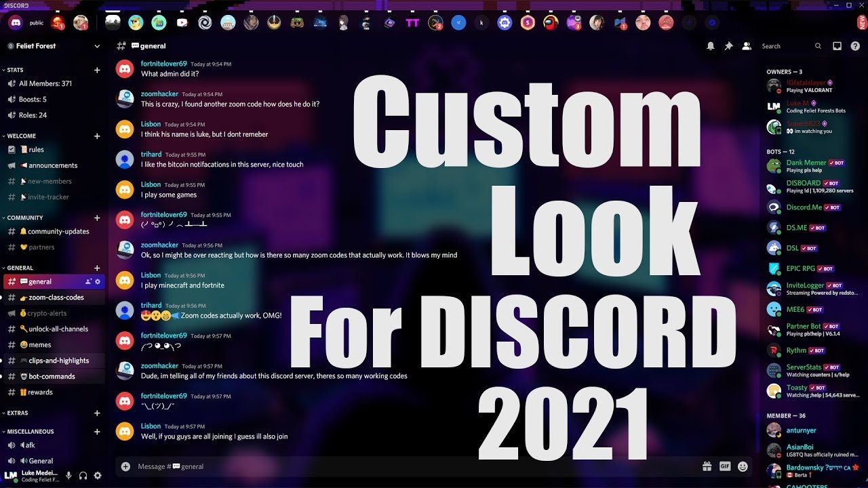Image resolution: width=868 pixels, height=488 pixels.
Task: Edit general channel settings gear
Action: 98,281
